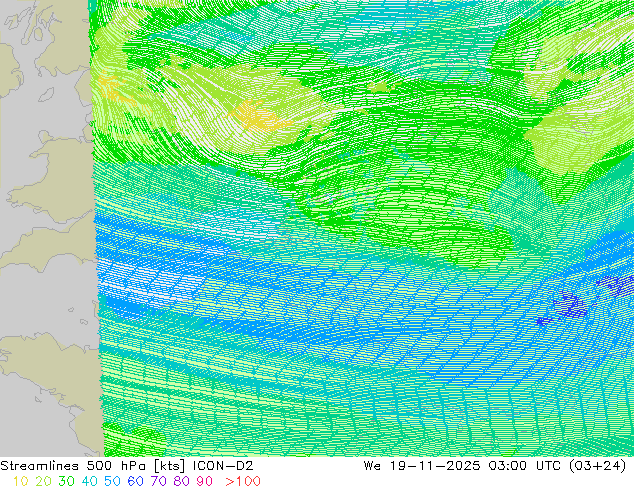The height and width of the screenshot is (490, 634).
Task: Click the 'We 19-11-2025 03:00 UTC (03+24)' timestamp
Action: (x=495, y=466)
